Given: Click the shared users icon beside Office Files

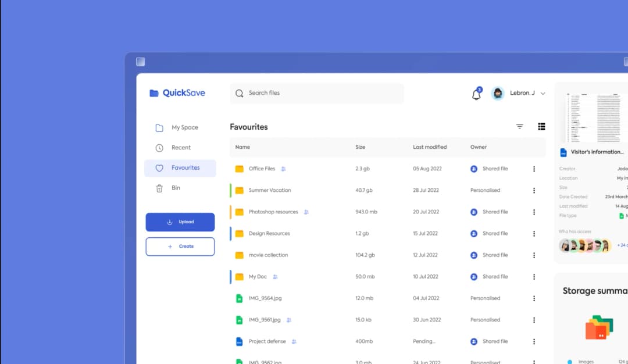Looking at the screenshot, I should click(283, 169).
